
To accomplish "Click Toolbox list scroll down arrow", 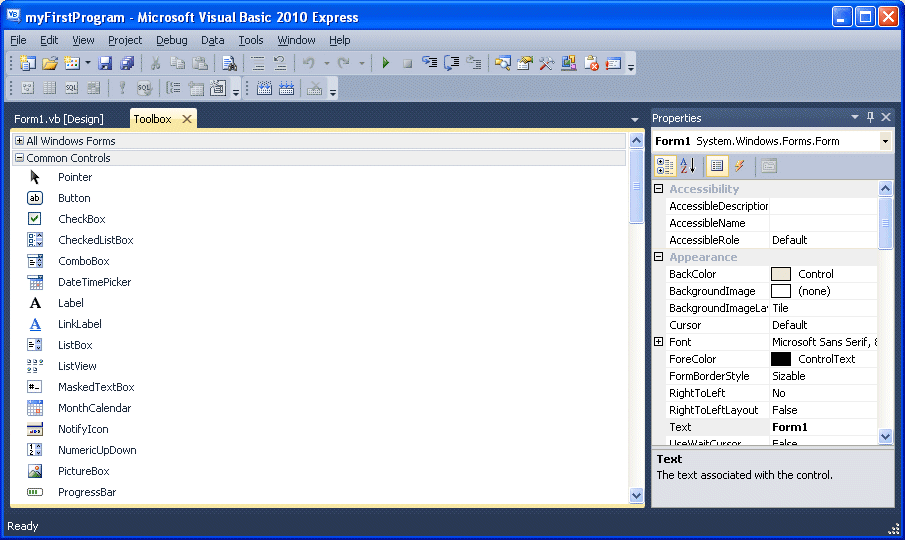I will click(x=636, y=495).
